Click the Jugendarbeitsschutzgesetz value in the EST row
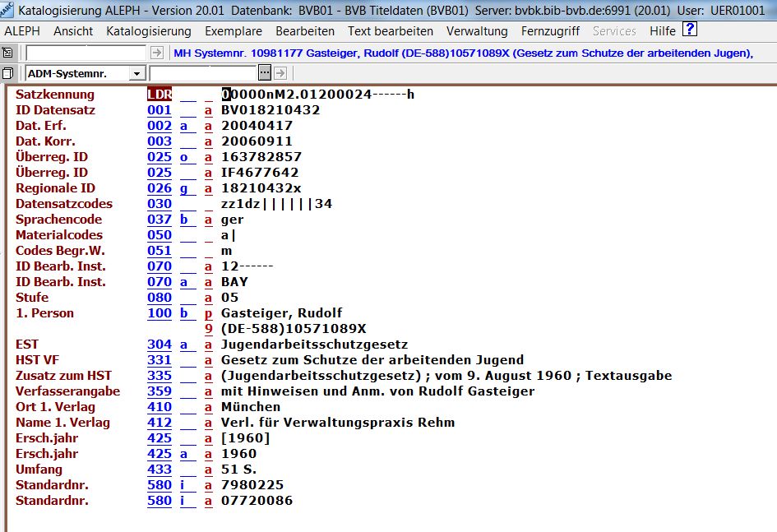 click(315, 345)
